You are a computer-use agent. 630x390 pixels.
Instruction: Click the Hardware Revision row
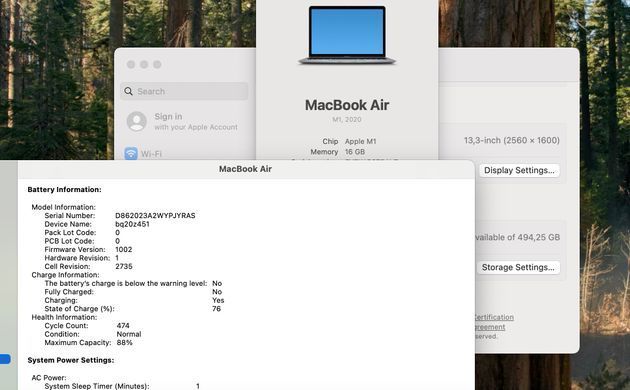(82, 258)
